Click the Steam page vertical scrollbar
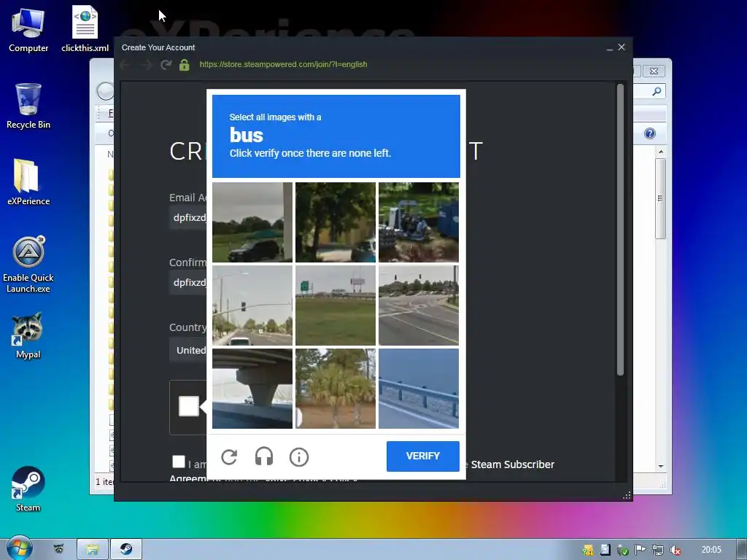Image resolution: width=747 pixels, height=560 pixels. pos(620,230)
